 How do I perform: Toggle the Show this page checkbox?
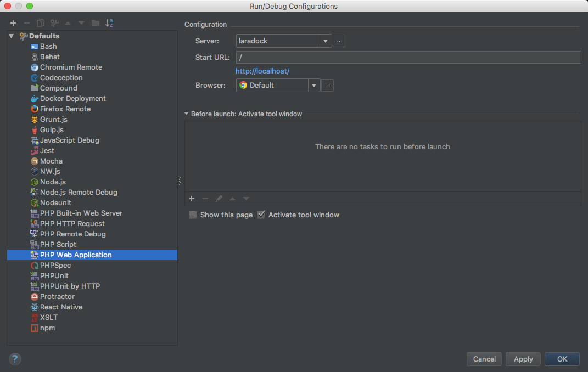click(x=193, y=215)
